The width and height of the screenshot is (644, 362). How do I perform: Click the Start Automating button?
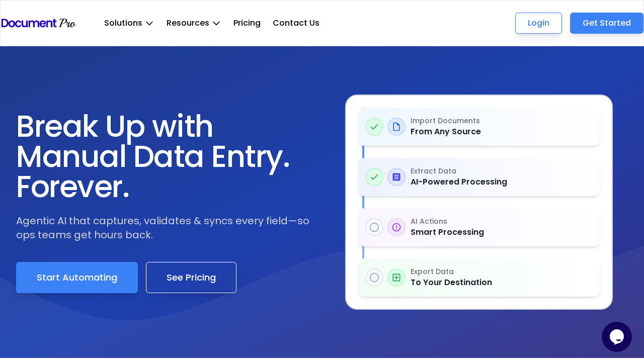pos(76,277)
